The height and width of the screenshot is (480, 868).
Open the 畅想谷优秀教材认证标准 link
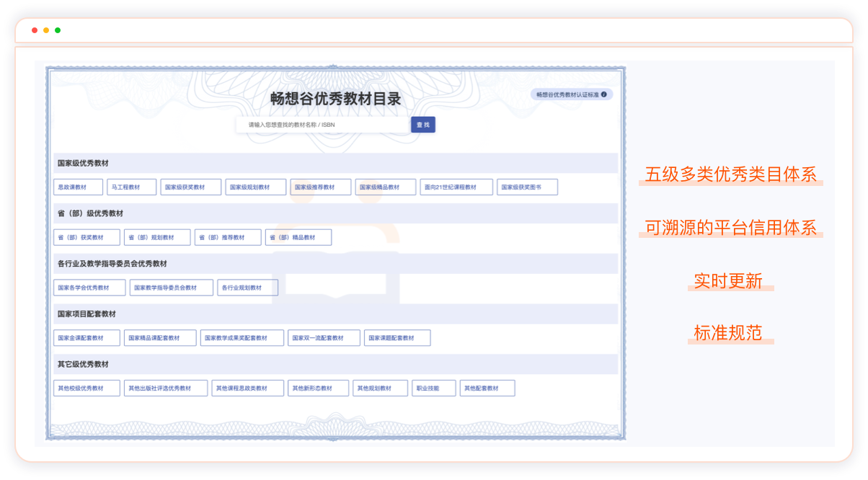click(567, 94)
